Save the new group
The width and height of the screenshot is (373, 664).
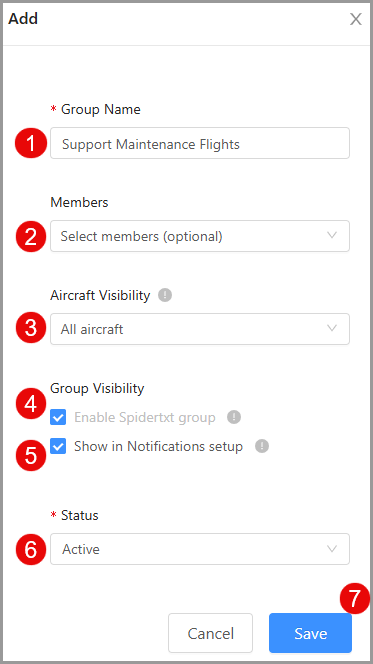pyautogui.click(x=310, y=633)
